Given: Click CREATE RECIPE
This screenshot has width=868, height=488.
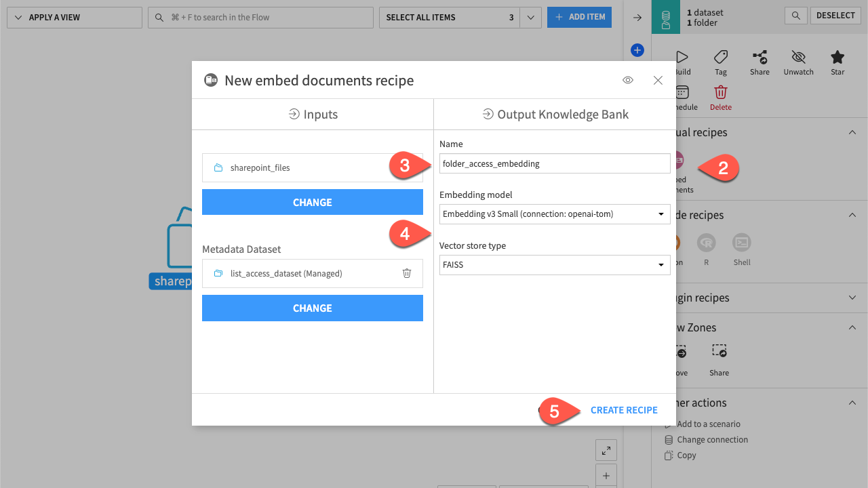Looking at the screenshot, I should 623,409.
